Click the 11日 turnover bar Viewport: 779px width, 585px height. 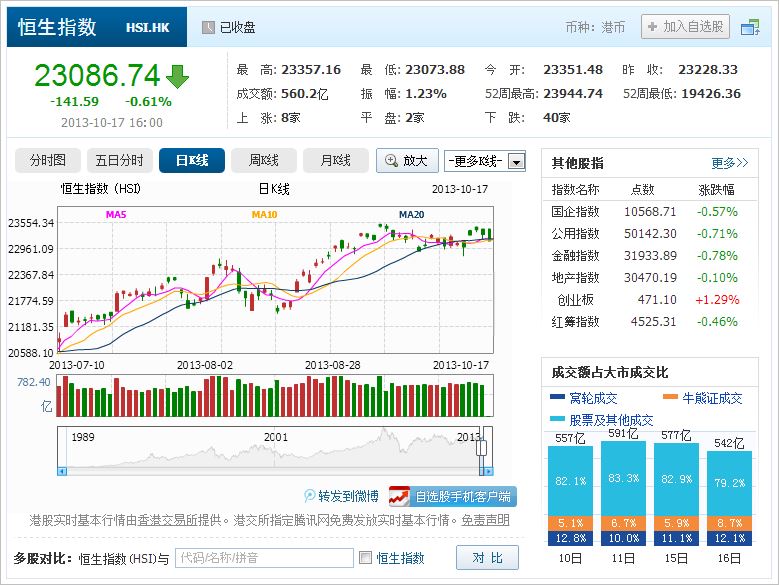click(623, 493)
